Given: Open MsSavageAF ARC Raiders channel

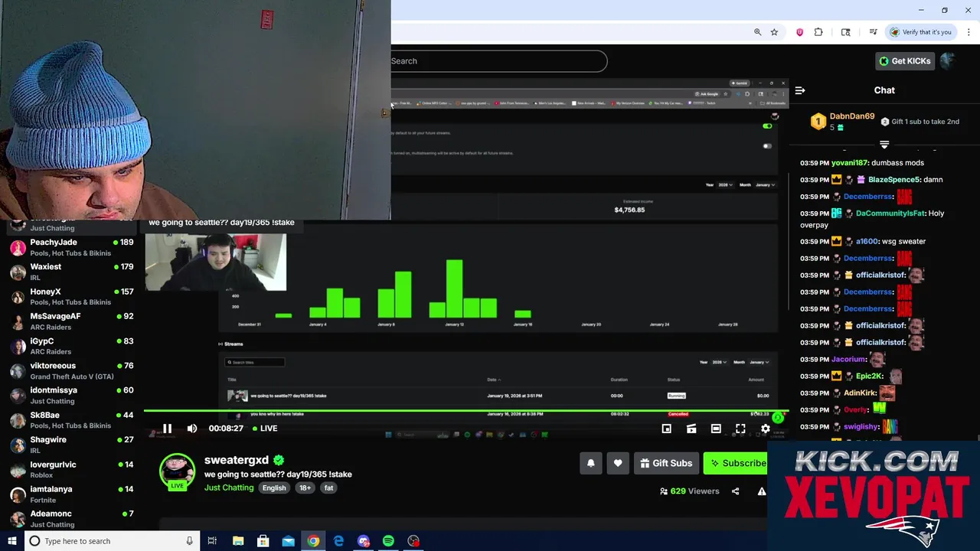Looking at the screenshot, I should point(73,321).
